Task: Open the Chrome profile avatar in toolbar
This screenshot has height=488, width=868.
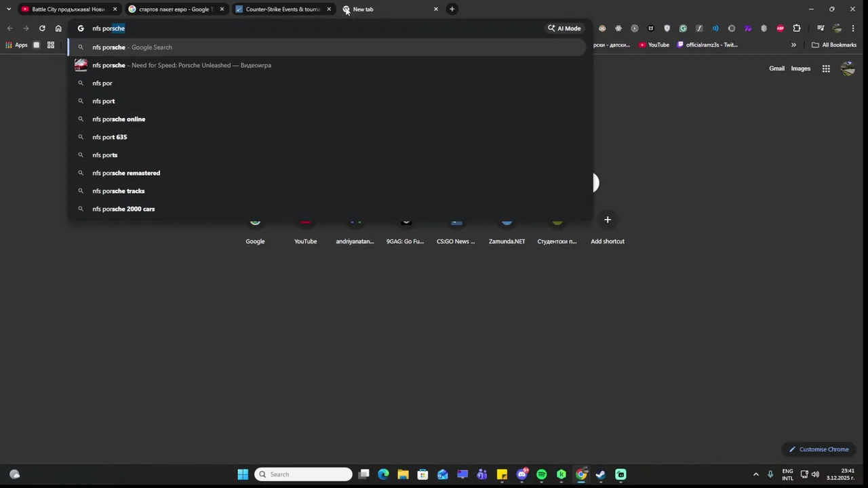Action: tap(837, 28)
